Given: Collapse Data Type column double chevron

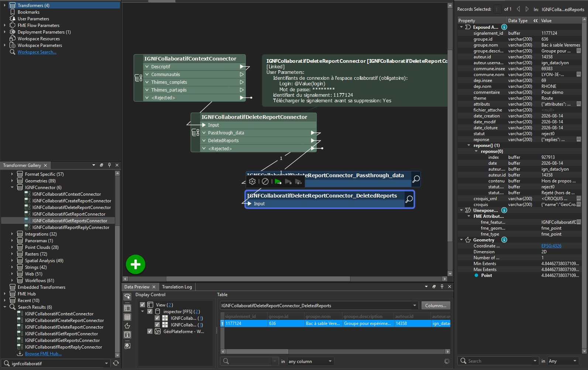Looking at the screenshot, I should (x=536, y=21).
